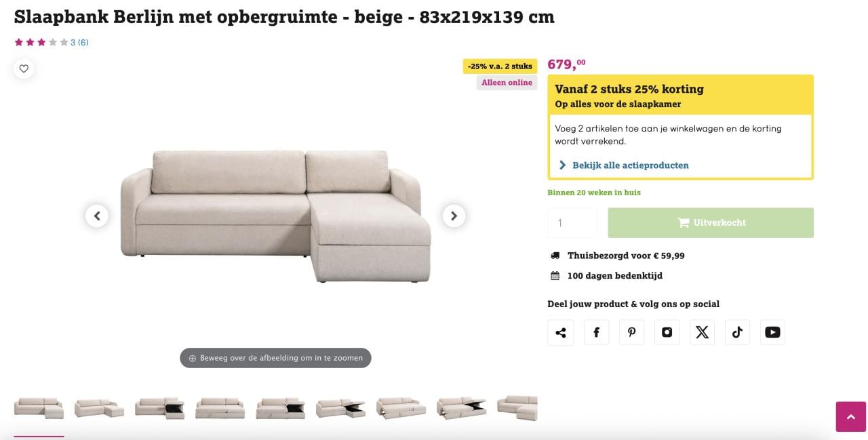
Task: Share the product via Facebook
Action: pyautogui.click(x=596, y=332)
